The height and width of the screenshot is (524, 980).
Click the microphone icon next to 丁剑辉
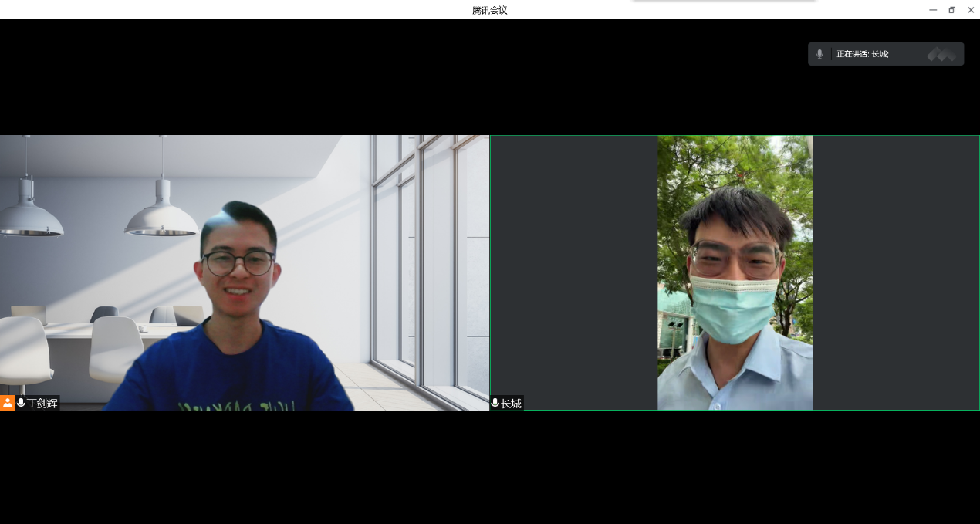point(21,403)
